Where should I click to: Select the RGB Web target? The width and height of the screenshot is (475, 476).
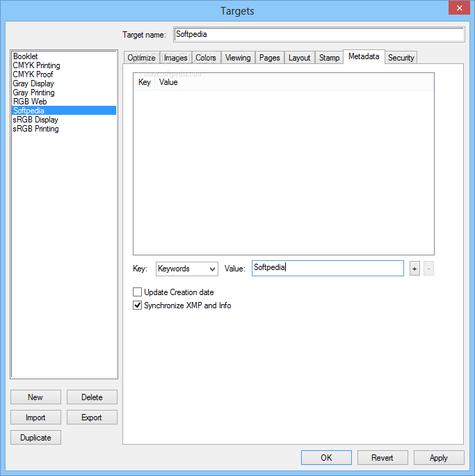click(64, 102)
